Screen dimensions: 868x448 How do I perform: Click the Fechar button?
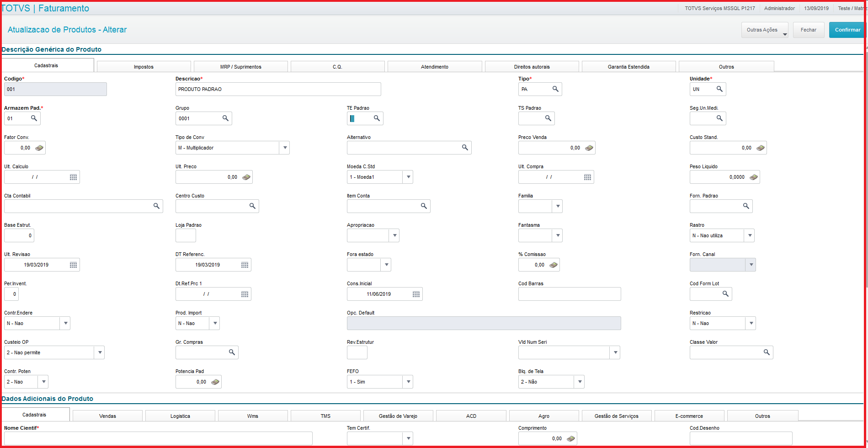809,30
